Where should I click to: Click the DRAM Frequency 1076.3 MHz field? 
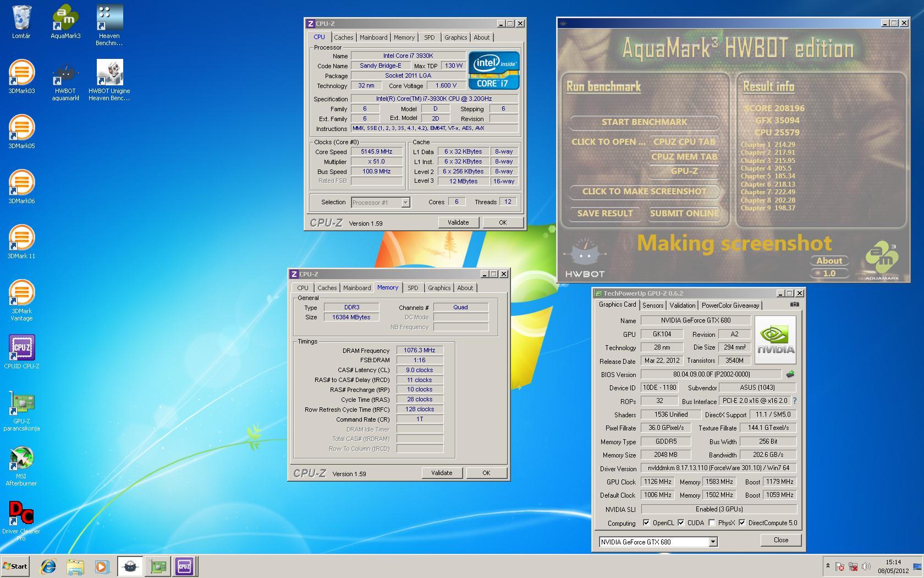pos(420,350)
